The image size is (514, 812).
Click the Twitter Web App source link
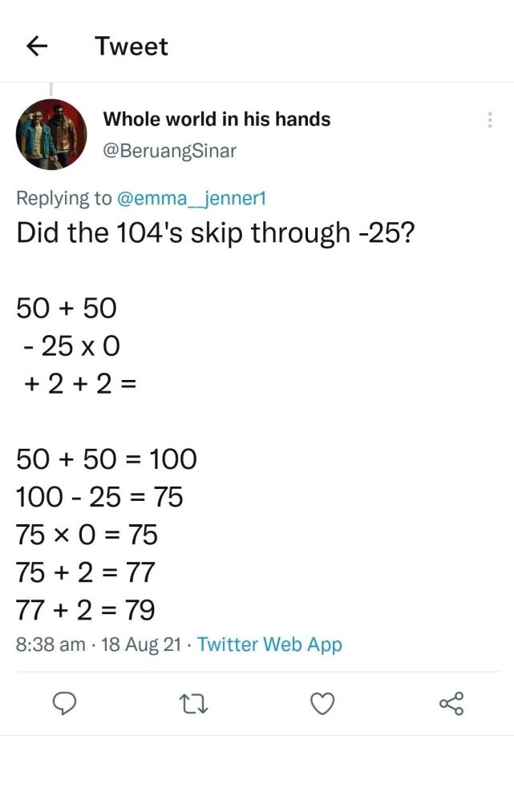269,644
